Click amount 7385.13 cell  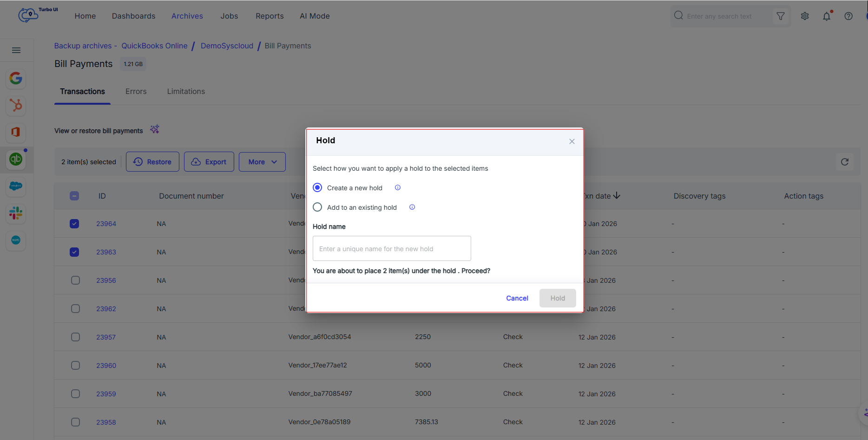426,422
